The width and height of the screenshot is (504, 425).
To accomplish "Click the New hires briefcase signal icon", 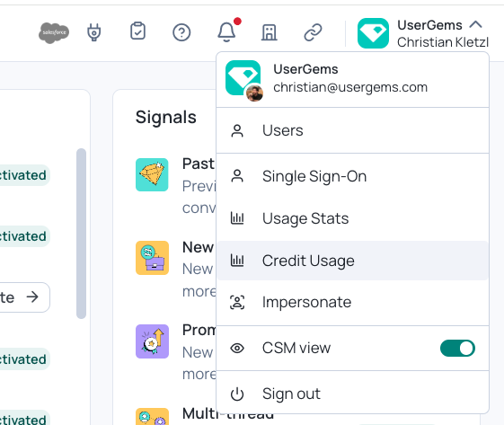I will coord(152,258).
